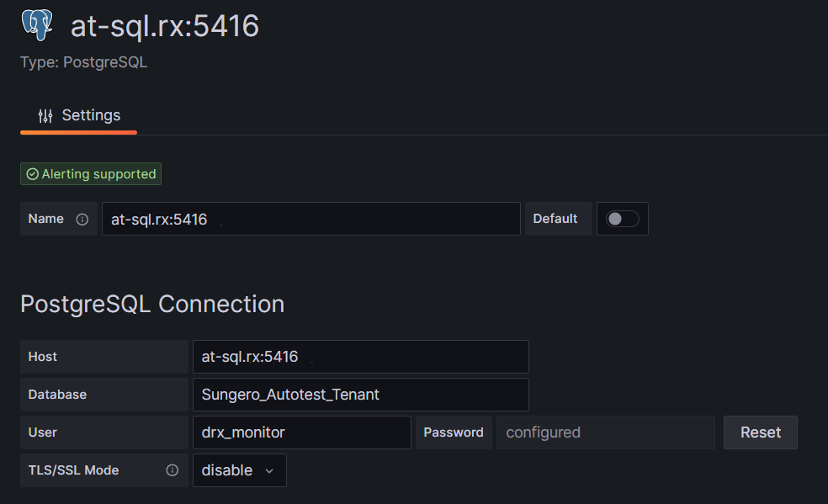Viewport: 828px width, 504px height.
Task: Click the Database field with Sungero_Autotest_Tenant
Action: click(360, 395)
